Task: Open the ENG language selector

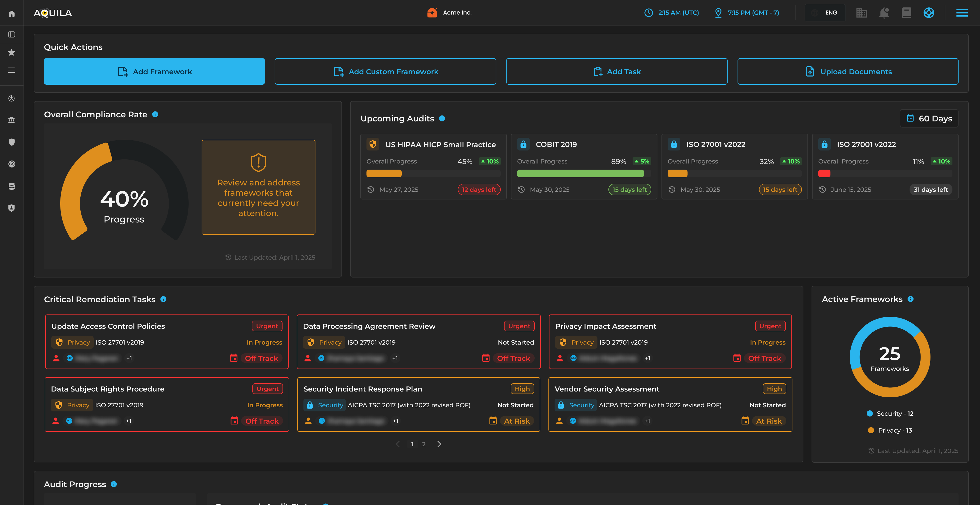Action: pos(825,13)
